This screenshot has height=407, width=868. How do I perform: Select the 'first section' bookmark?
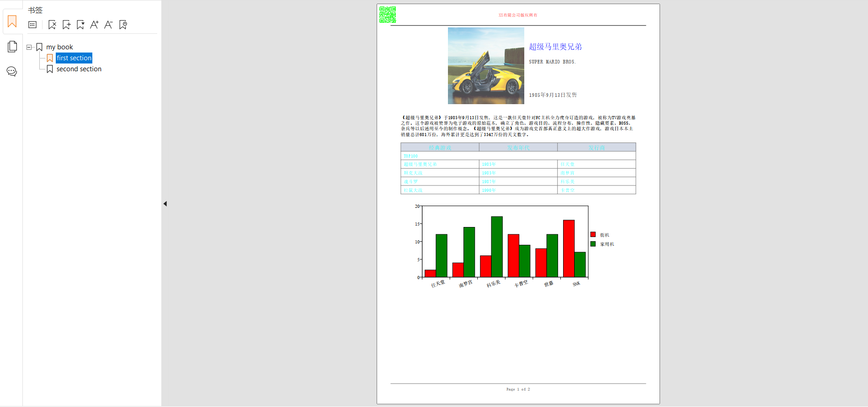tap(74, 58)
